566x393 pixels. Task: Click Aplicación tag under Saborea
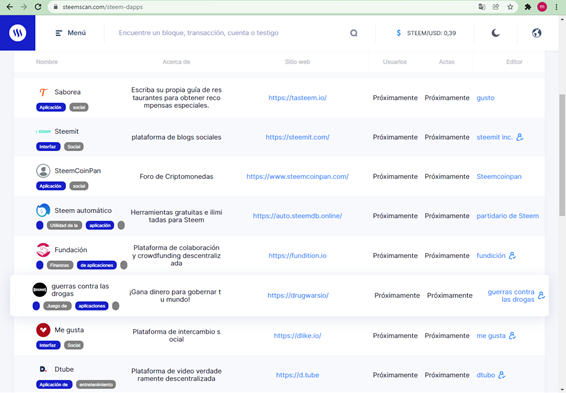[51, 107]
